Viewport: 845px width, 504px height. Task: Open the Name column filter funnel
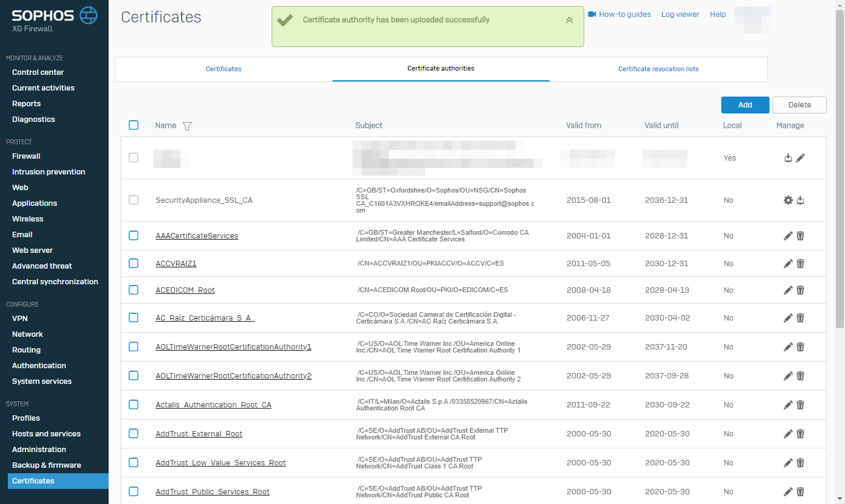coord(187,126)
